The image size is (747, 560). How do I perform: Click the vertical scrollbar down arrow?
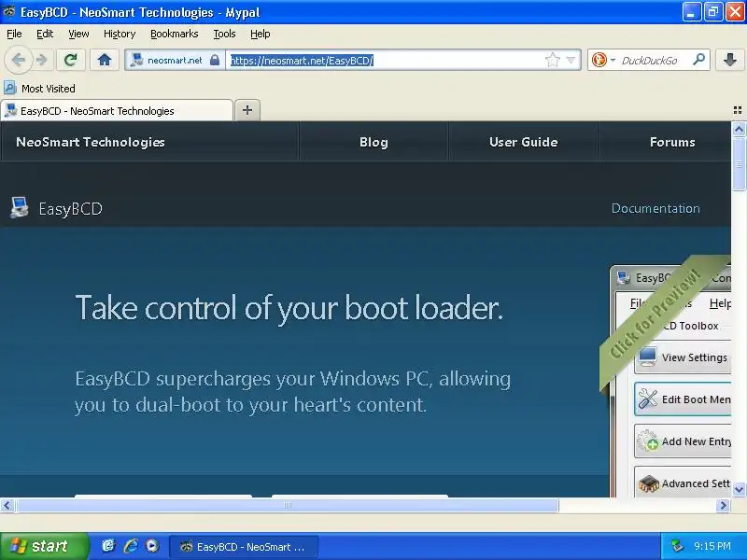[739, 489]
